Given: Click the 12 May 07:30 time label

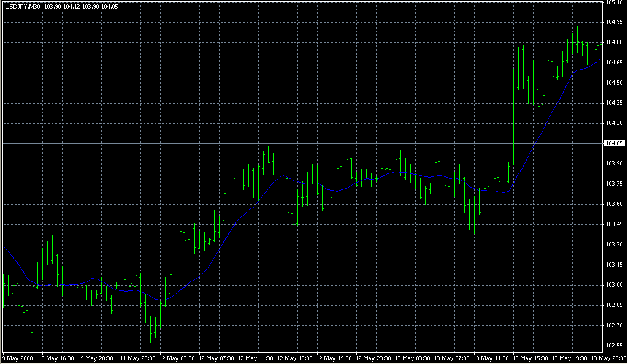Looking at the screenshot, I should [216, 358].
